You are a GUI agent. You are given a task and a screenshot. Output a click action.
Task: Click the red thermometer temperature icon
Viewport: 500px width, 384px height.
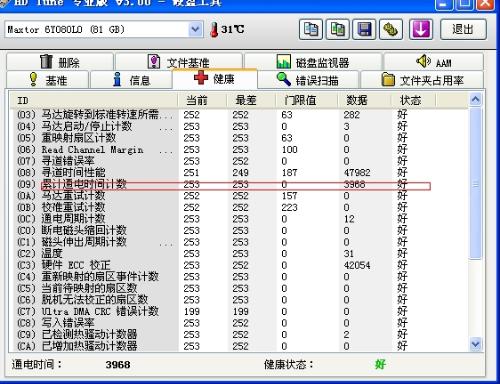214,30
